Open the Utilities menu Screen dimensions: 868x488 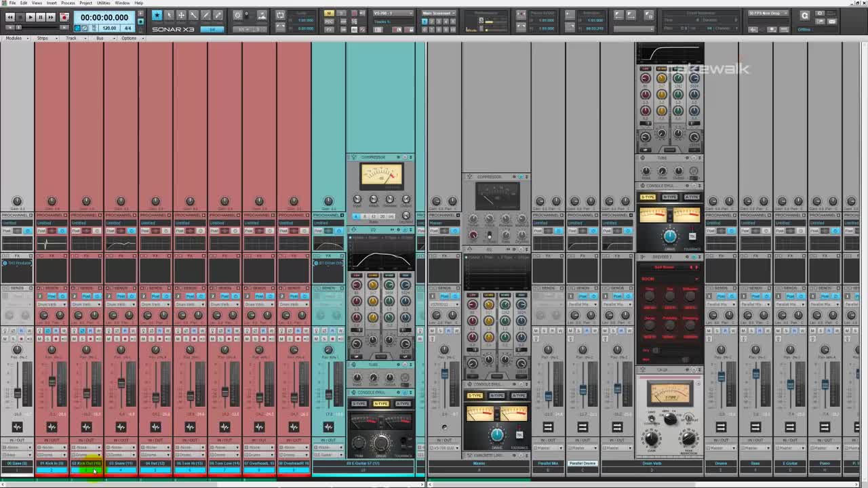pos(103,3)
